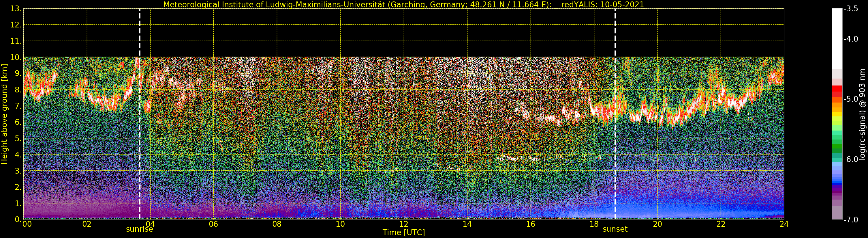
Task: Click the "13." height axis tick label
Action: click(x=16, y=9)
